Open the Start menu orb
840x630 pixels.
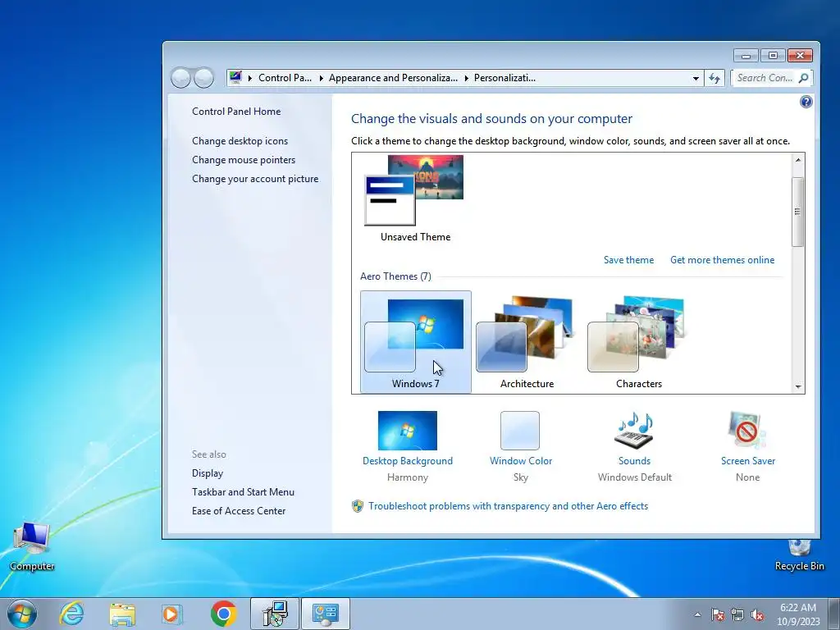click(x=22, y=614)
